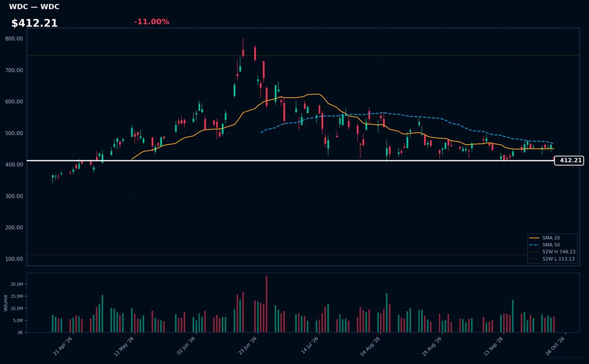Click the 14 Jul '26 date label
The height and width of the screenshot is (364, 589).
[309, 345]
